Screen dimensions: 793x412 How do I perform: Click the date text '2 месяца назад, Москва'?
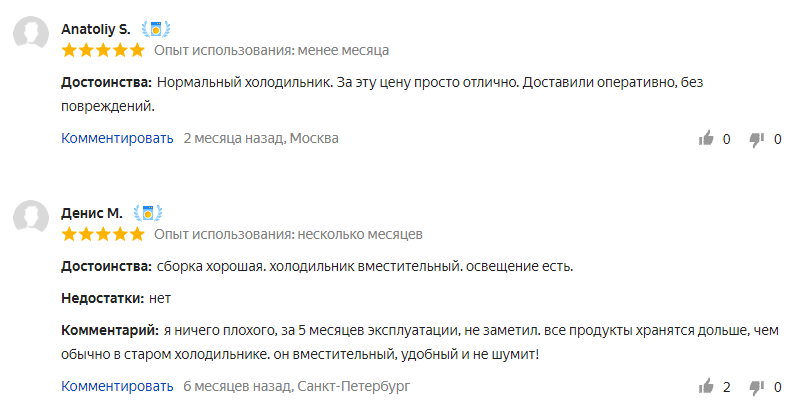tap(261, 139)
